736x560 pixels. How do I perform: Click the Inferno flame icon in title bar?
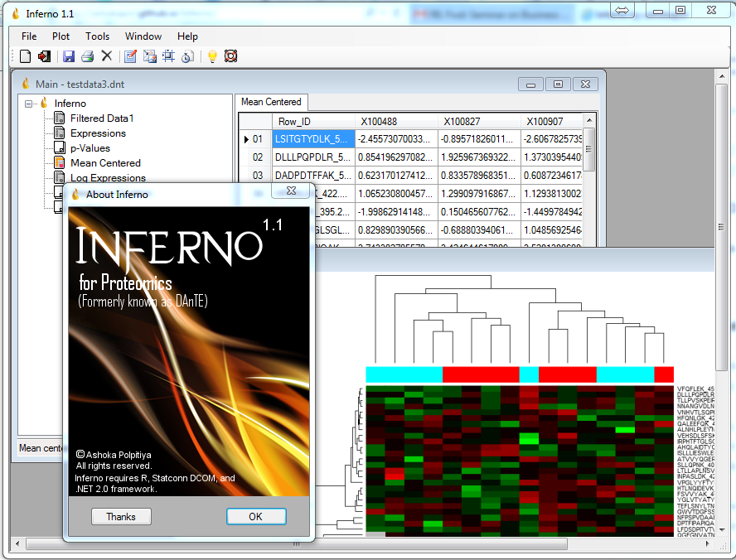click(x=16, y=13)
